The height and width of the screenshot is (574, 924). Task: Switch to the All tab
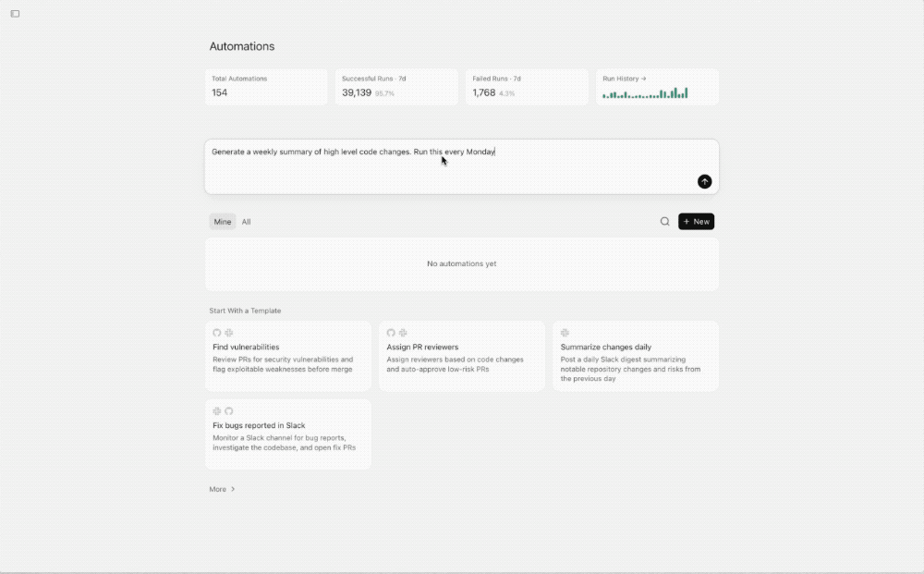[x=246, y=222]
